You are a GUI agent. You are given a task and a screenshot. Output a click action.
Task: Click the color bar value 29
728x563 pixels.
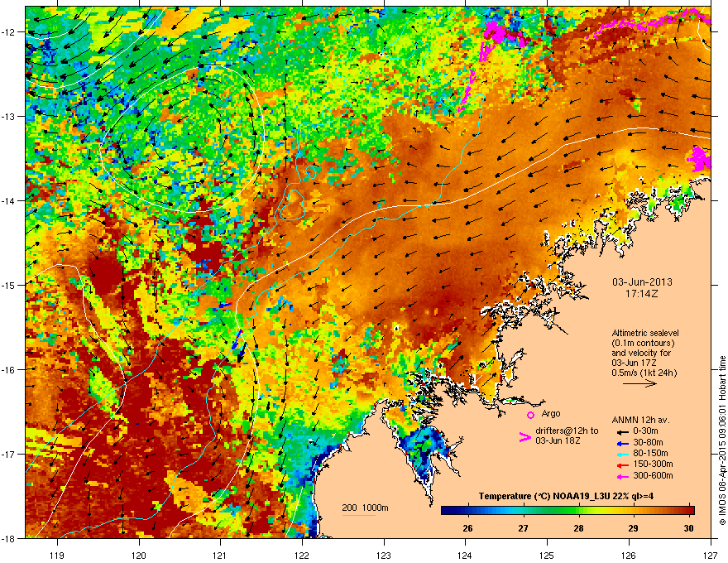[x=634, y=528]
